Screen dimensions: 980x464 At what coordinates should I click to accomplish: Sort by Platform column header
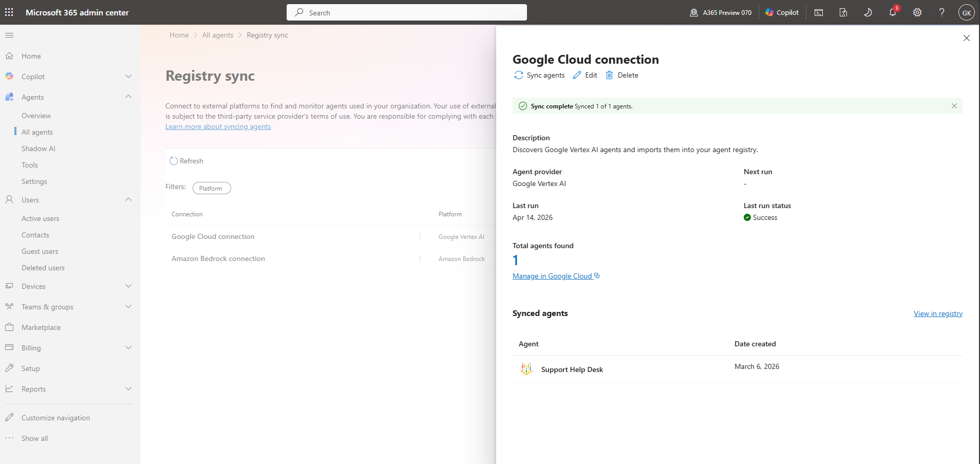coord(450,214)
